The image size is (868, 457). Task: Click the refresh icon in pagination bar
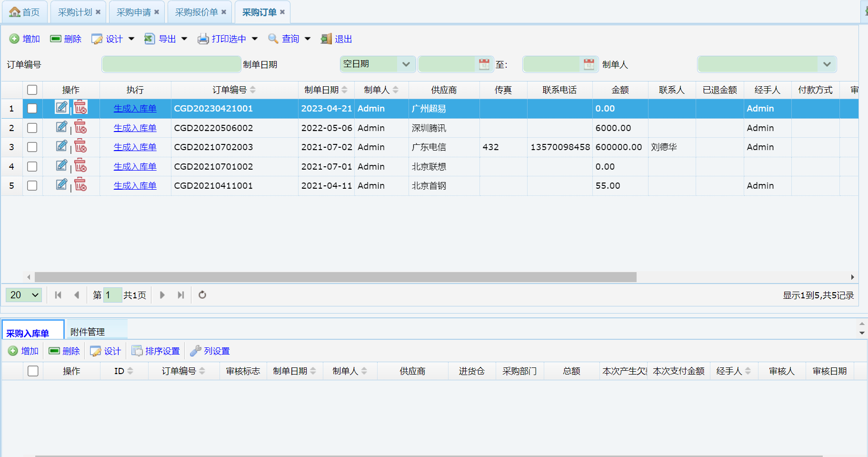point(202,295)
